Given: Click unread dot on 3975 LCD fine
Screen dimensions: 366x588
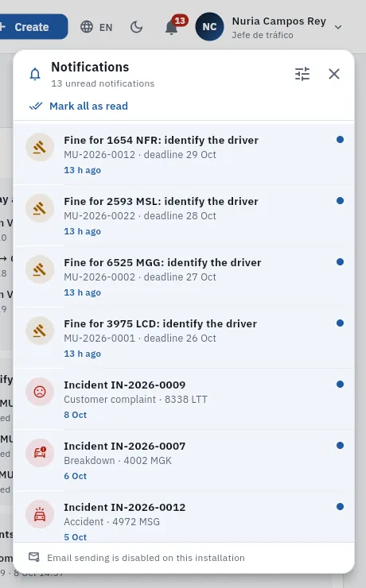Looking at the screenshot, I should click(340, 323).
